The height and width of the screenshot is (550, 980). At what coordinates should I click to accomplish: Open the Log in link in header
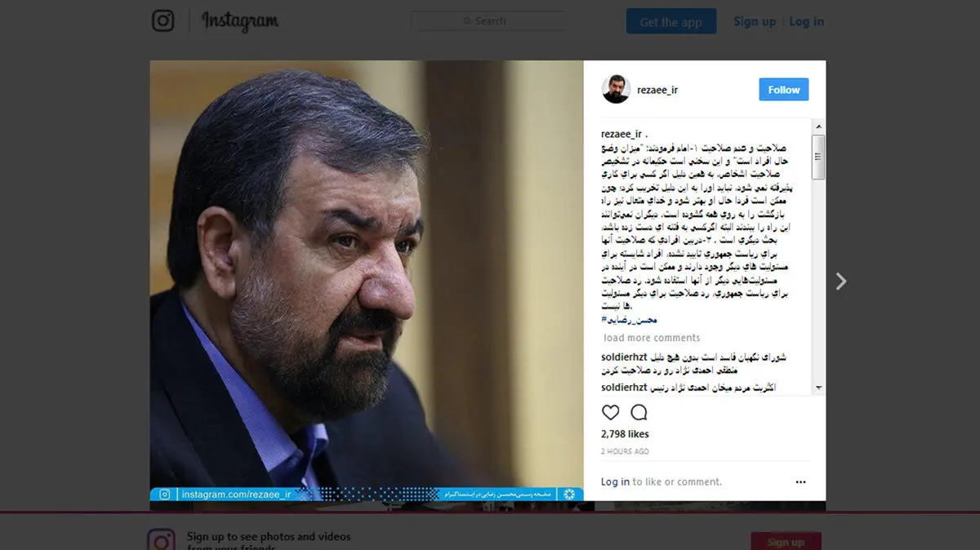coord(807,21)
